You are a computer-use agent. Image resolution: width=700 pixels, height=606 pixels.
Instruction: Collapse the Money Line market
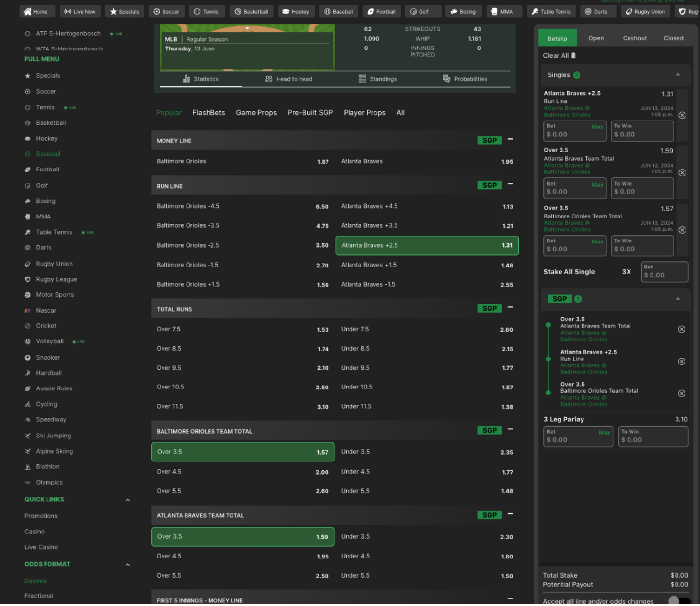point(510,140)
